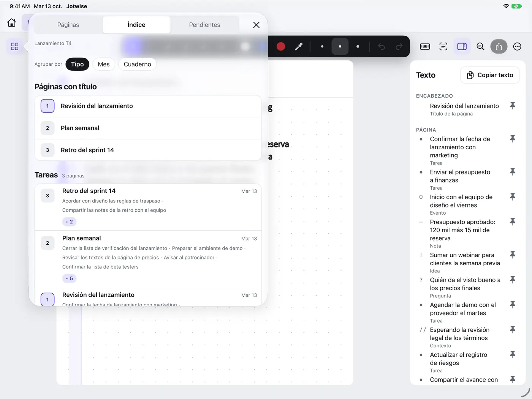Group by Cuaderno
The height and width of the screenshot is (399, 532).
[x=138, y=64]
